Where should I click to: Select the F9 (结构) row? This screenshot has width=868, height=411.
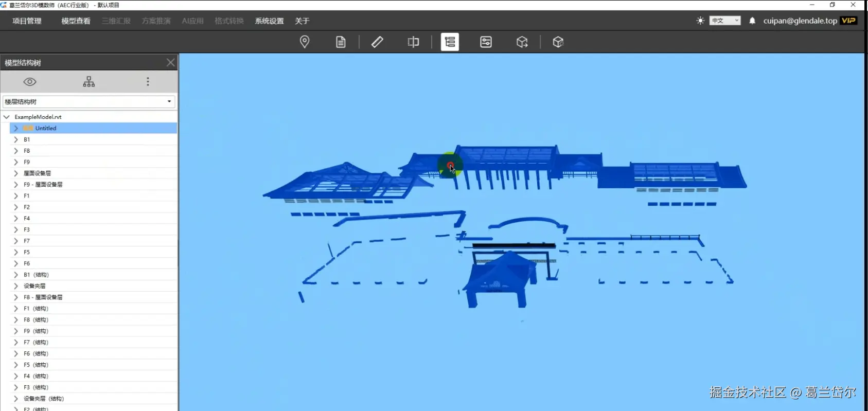(94, 331)
